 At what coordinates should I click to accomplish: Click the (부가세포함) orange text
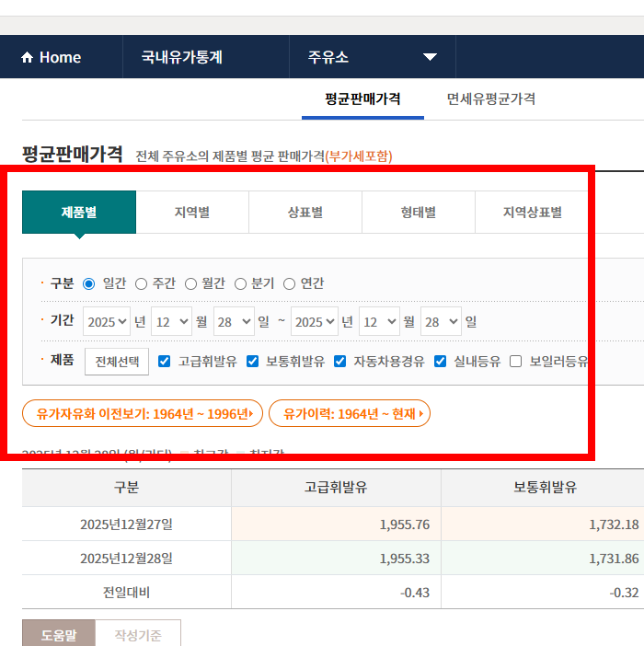pyautogui.click(x=359, y=156)
